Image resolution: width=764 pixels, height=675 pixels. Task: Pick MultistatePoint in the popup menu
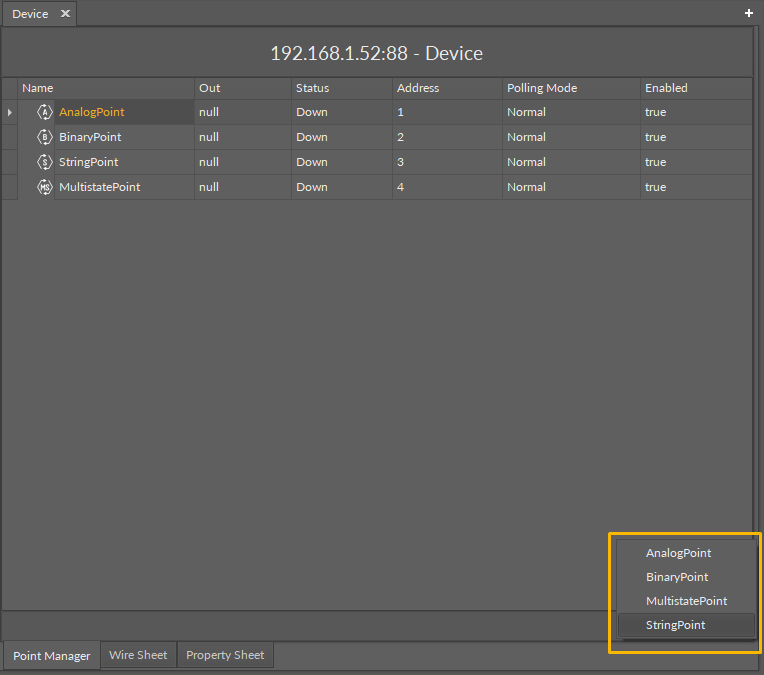pos(686,601)
